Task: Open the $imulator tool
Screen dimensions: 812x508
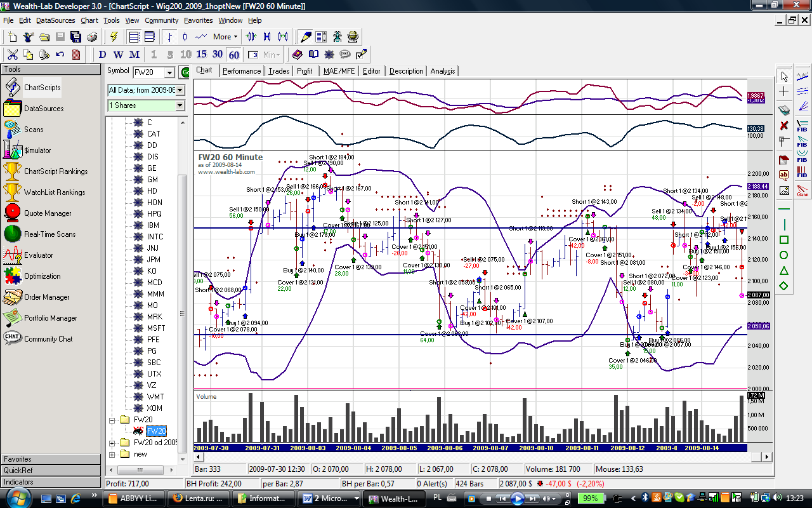Action: [x=28, y=150]
